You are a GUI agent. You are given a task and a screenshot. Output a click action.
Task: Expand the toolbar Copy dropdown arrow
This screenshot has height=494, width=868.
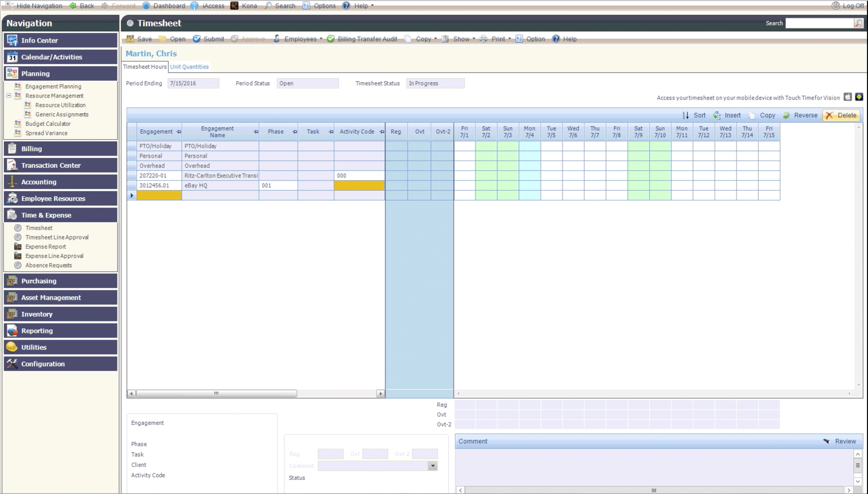[x=436, y=39]
